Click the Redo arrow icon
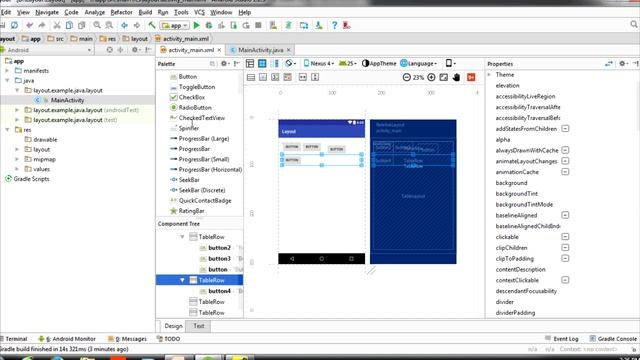Screen dimensions: 640x360 point(42,25)
